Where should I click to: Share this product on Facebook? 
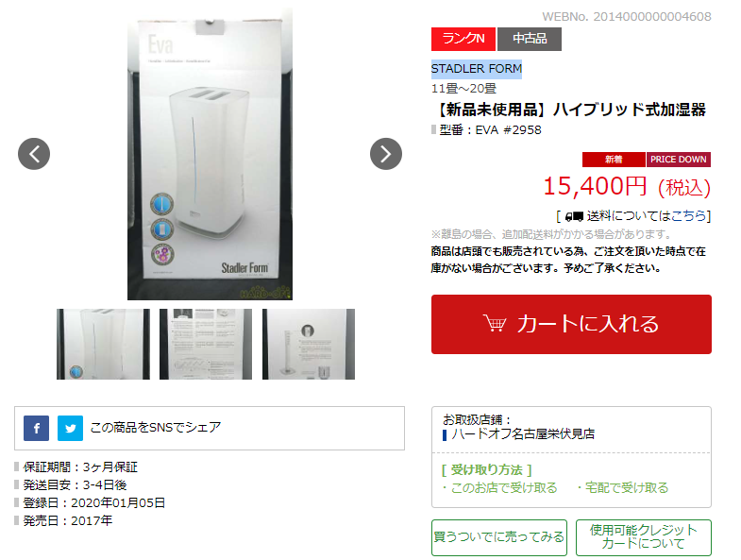pyautogui.click(x=37, y=428)
